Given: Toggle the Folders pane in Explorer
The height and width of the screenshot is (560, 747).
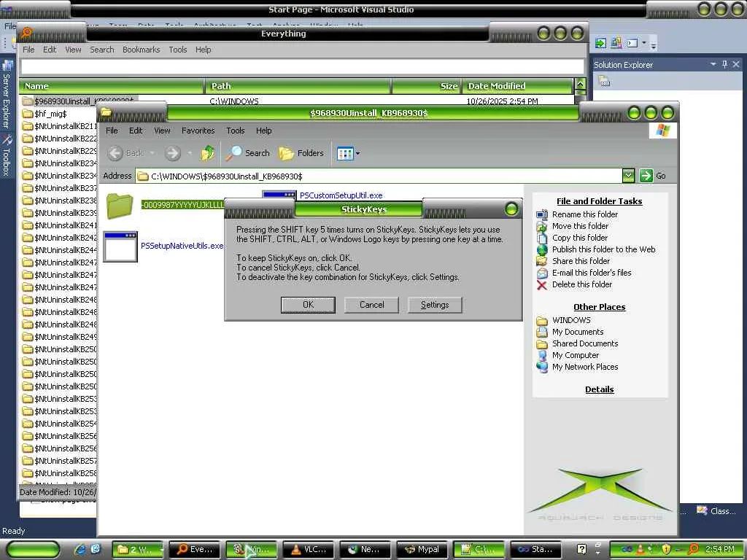Looking at the screenshot, I should 301,153.
